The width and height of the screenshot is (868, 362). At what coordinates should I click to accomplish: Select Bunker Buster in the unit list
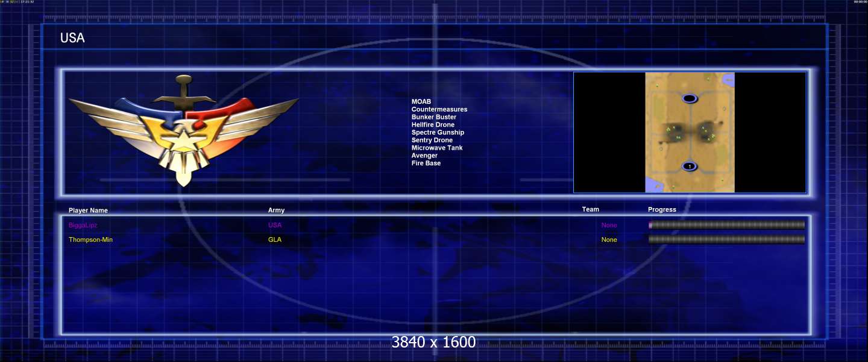click(x=434, y=117)
